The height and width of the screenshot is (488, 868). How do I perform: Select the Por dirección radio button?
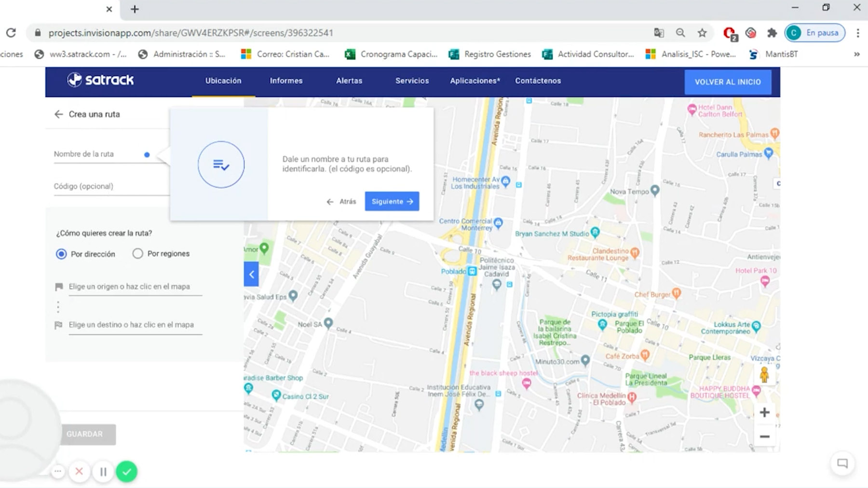point(61,254)
